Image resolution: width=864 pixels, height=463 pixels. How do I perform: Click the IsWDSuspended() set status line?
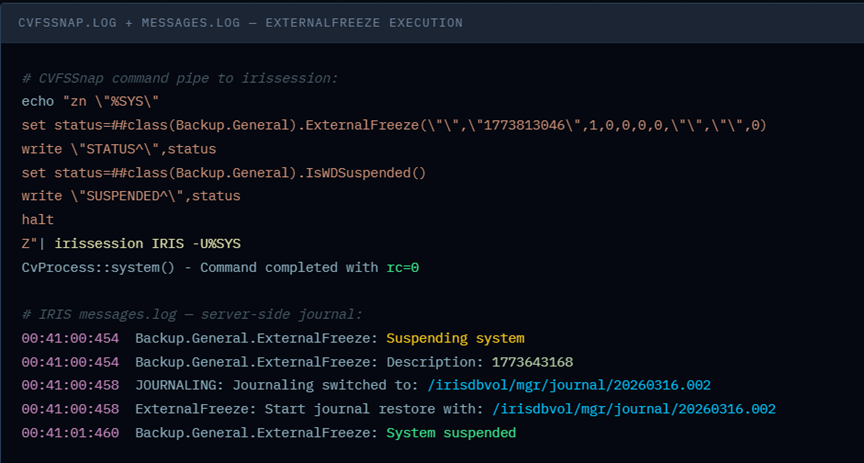point(224,172)
